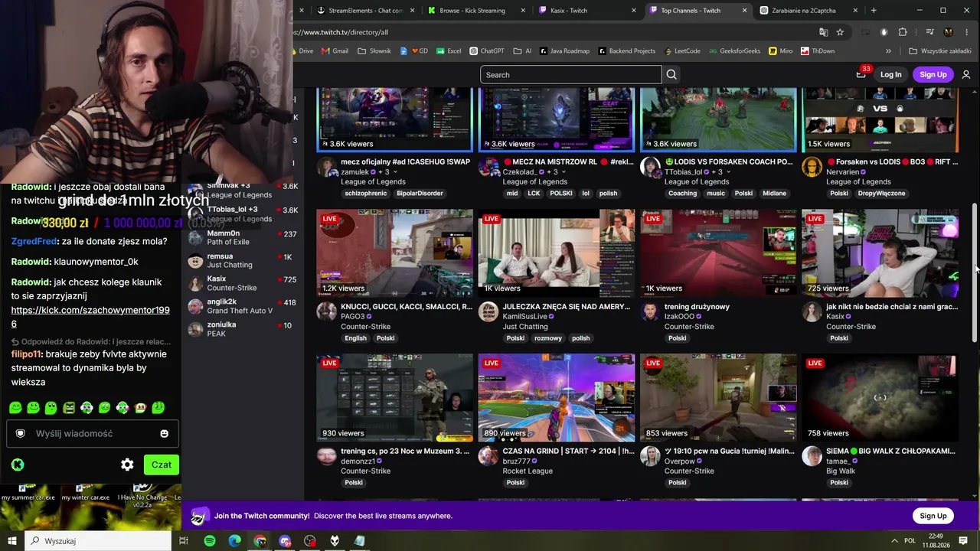Click Sign Up in the purple banner
980x551 pixels.
click(x=933, y=516)
